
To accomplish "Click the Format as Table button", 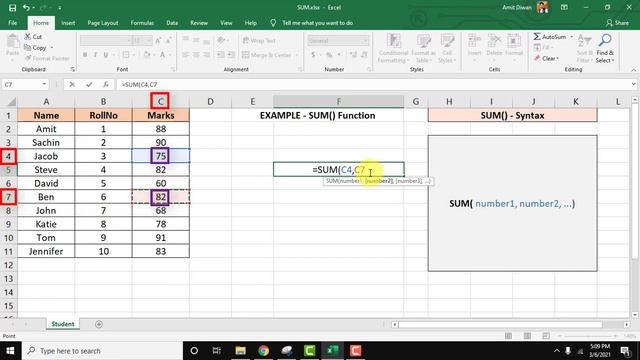I will 423,48.
